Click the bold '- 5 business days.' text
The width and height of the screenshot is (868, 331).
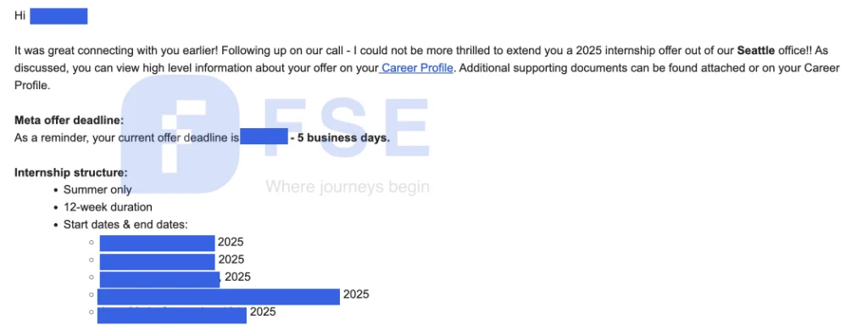[x=340, y=137]
